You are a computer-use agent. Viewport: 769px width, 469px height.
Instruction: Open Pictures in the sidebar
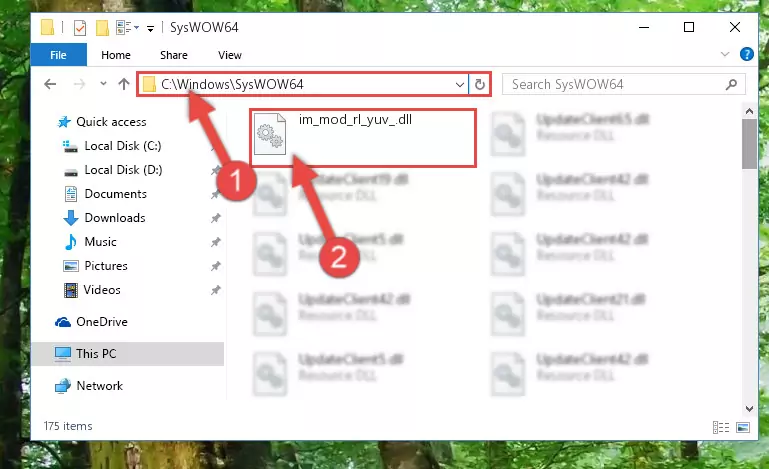[106, 266]
